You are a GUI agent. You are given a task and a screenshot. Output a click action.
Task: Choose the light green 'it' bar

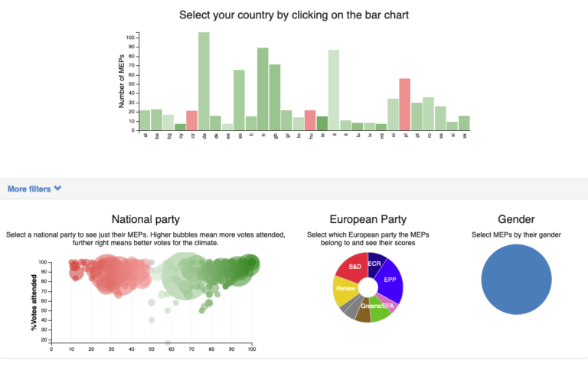334,90
